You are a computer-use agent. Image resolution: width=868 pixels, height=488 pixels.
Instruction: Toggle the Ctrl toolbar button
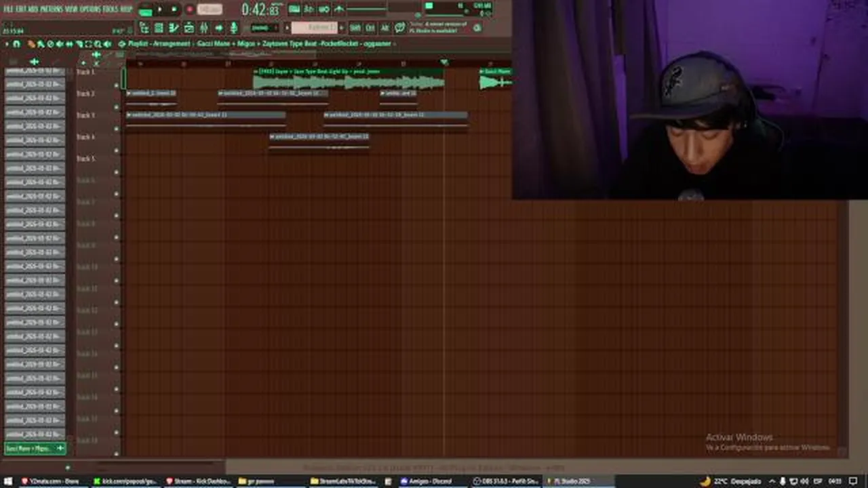(x=370, y=28)
